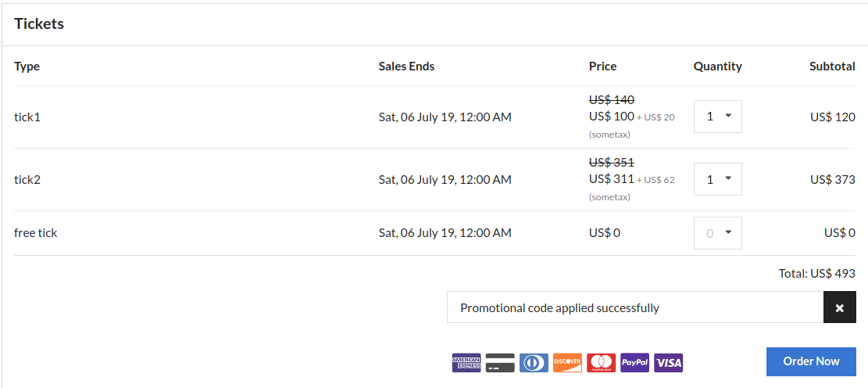The height and width of the screenshot is (388, 868).
Task: Click the Mastercard payment icon
Action: pos(601,362)
